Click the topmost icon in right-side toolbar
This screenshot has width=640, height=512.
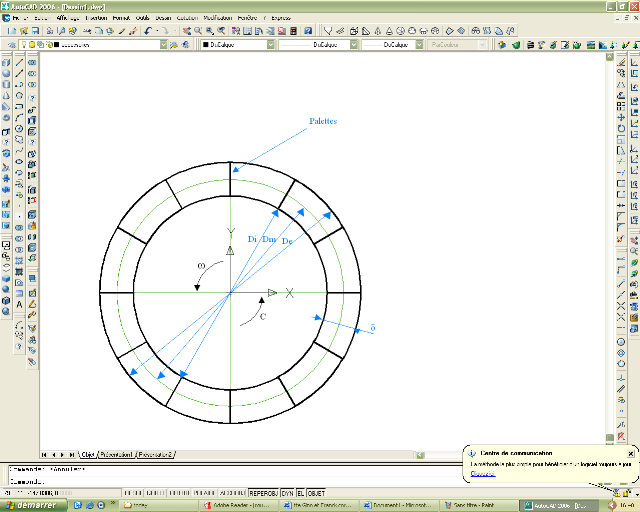pos(620,62)
